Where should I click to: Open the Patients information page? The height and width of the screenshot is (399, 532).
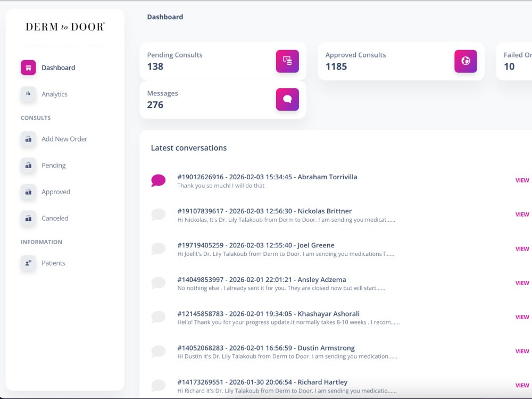[53, 263]
